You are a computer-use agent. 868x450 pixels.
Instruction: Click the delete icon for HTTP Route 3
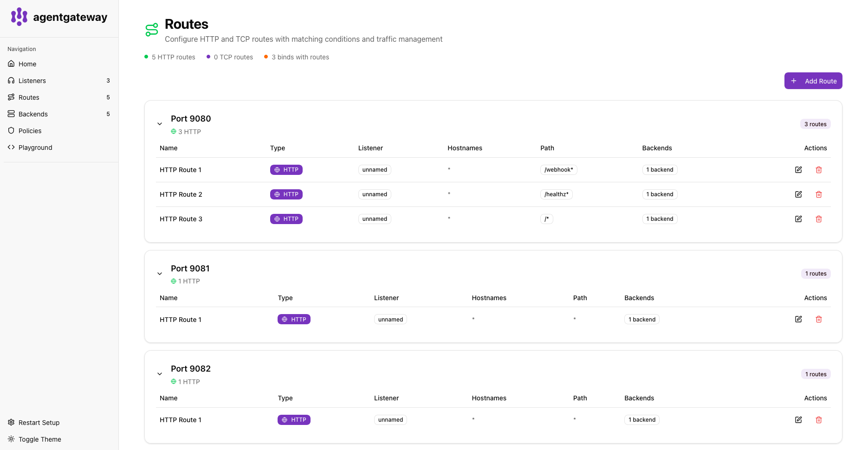[x=819, y=219]
